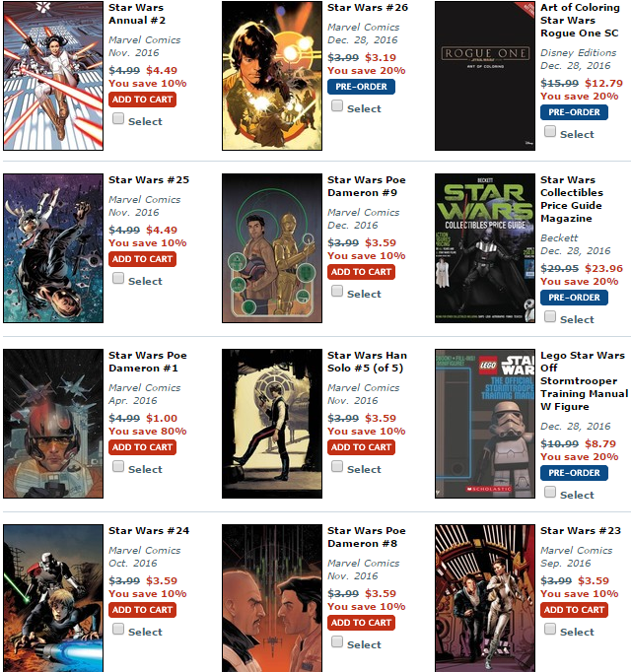Open Star Wars Poe Dameron #8 title link

click(367, 537)
